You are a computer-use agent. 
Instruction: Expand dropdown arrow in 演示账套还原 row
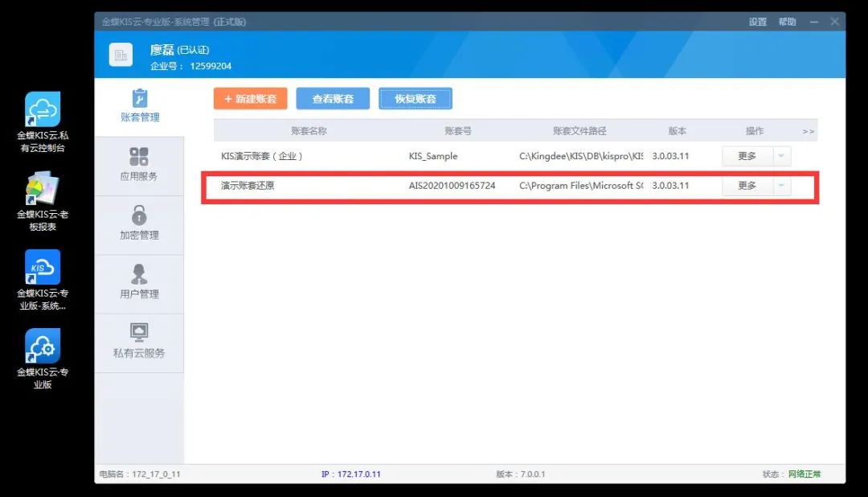click(781, 186)
